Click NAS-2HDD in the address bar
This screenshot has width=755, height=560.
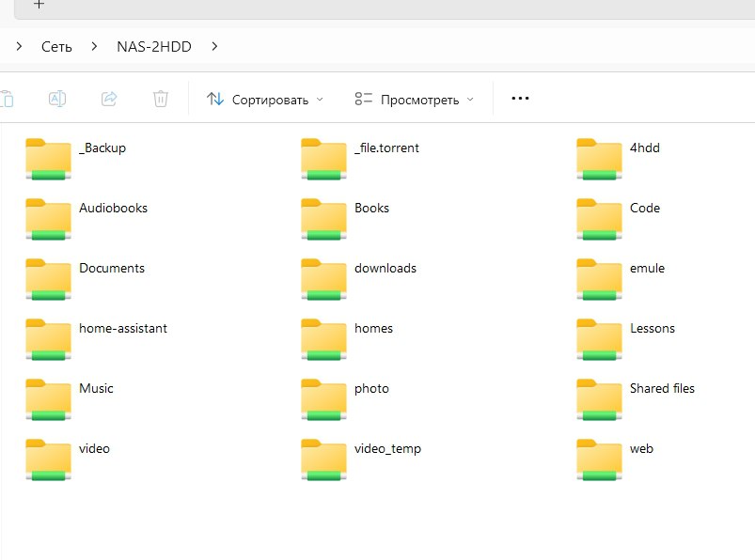[154, 46]
